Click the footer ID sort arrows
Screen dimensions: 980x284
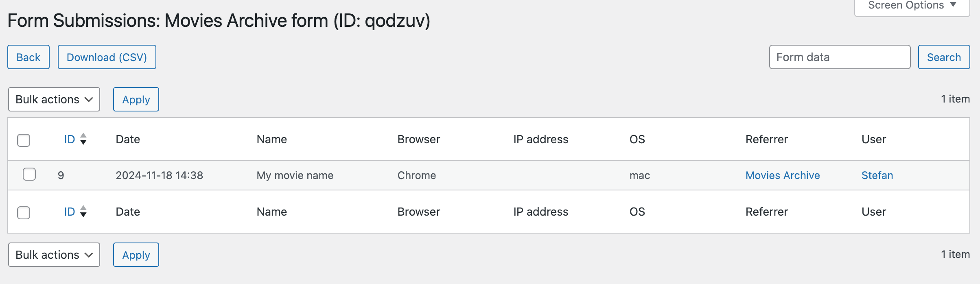[x=83, y=212]
